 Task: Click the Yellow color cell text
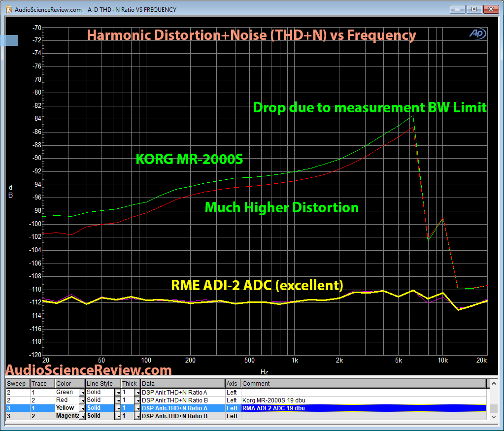point(65,408)
